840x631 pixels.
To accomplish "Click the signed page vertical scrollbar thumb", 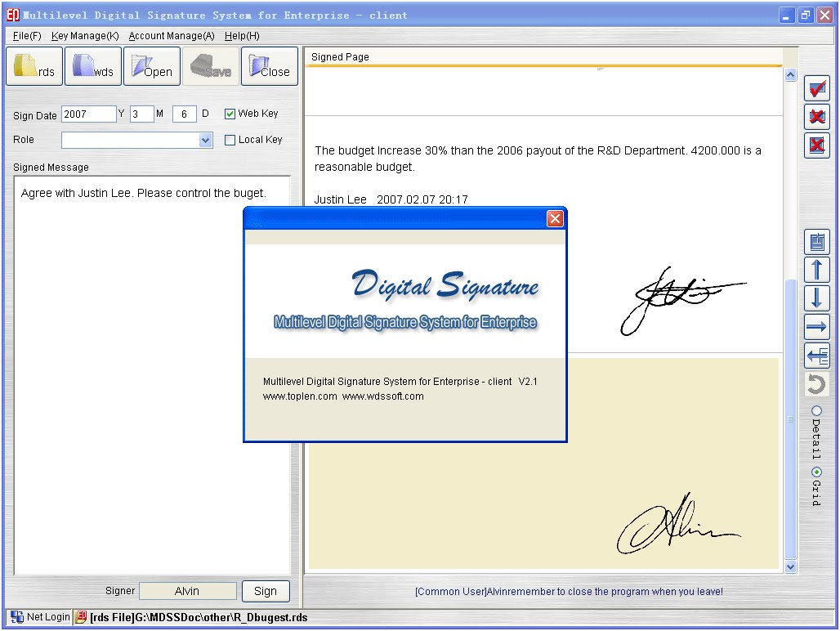I will point(790,419).
